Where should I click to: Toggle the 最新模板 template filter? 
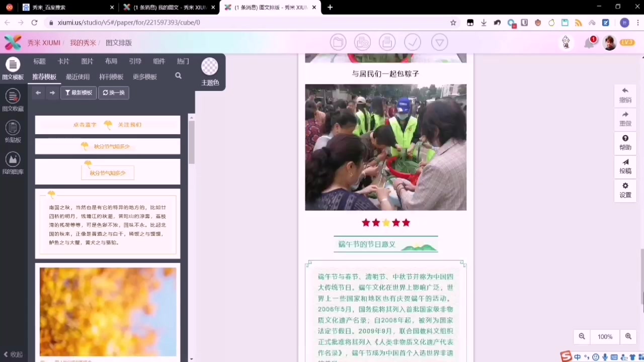78,93
